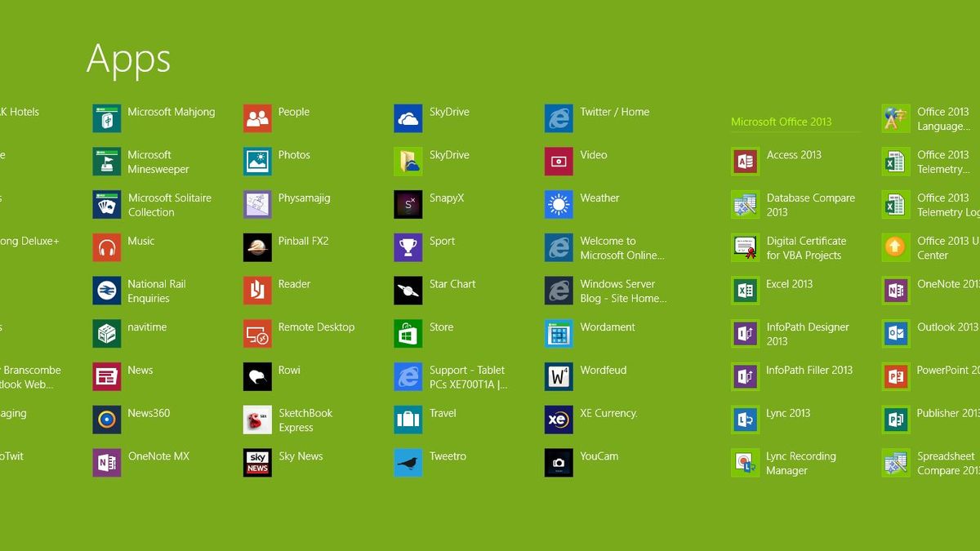Launch Microsoft Minesweeper icon
Screen dimensions: 980x551
(107, 162)
